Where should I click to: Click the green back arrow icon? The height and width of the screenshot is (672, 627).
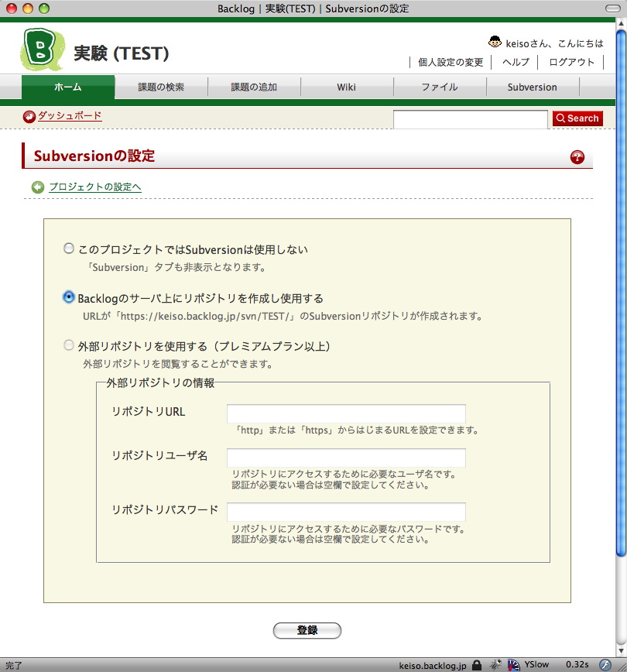click(x=38, y=187)
